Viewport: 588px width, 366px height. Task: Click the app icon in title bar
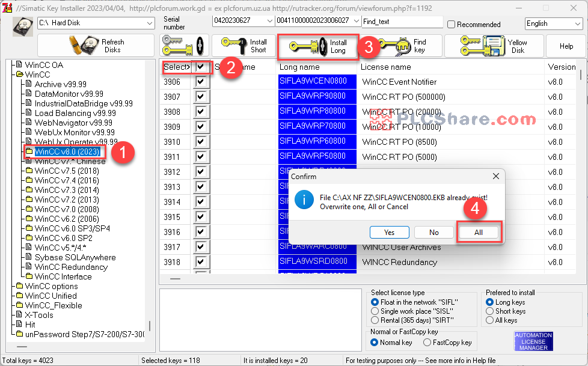(7, 8)
